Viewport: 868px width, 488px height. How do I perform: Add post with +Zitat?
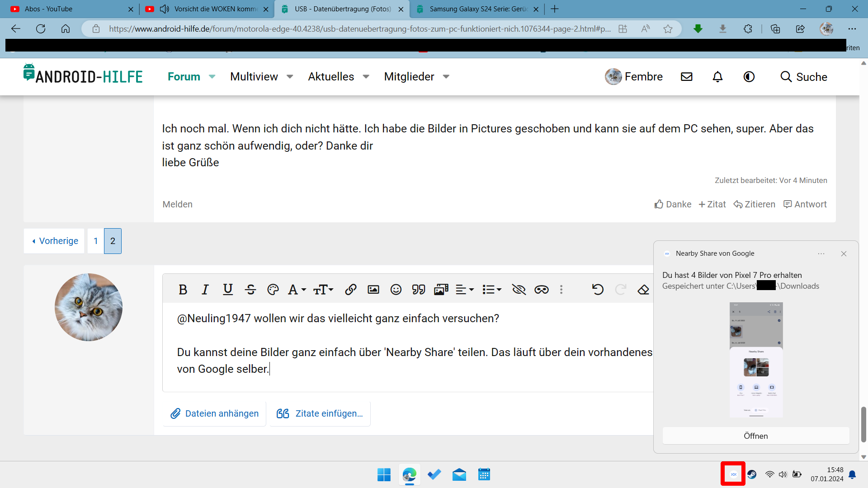(712, 204)
